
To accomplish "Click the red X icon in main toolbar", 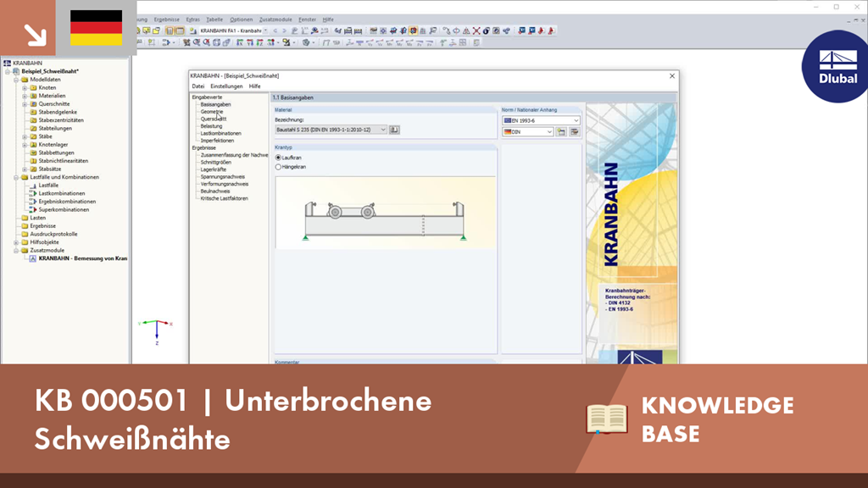I will (476, 31).
